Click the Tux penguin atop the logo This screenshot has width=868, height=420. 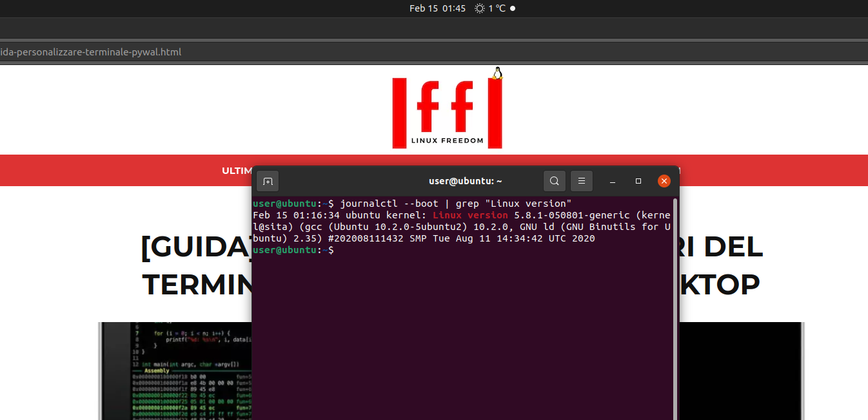click(x=497, y=72)
